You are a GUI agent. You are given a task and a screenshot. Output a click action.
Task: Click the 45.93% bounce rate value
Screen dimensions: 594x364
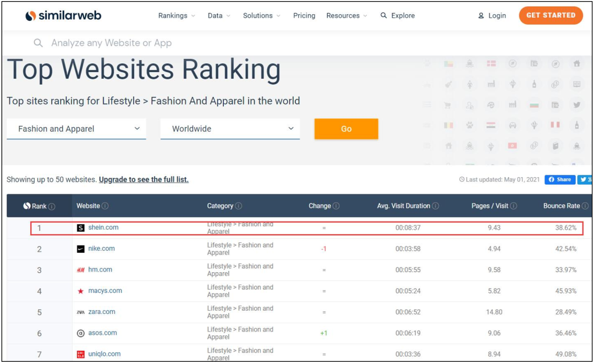pos(566,291)
